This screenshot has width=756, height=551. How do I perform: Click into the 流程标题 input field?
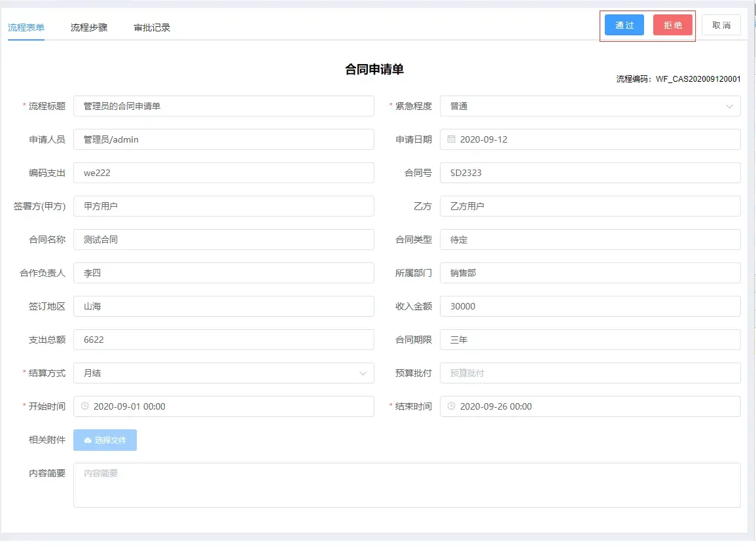point(225,106)
